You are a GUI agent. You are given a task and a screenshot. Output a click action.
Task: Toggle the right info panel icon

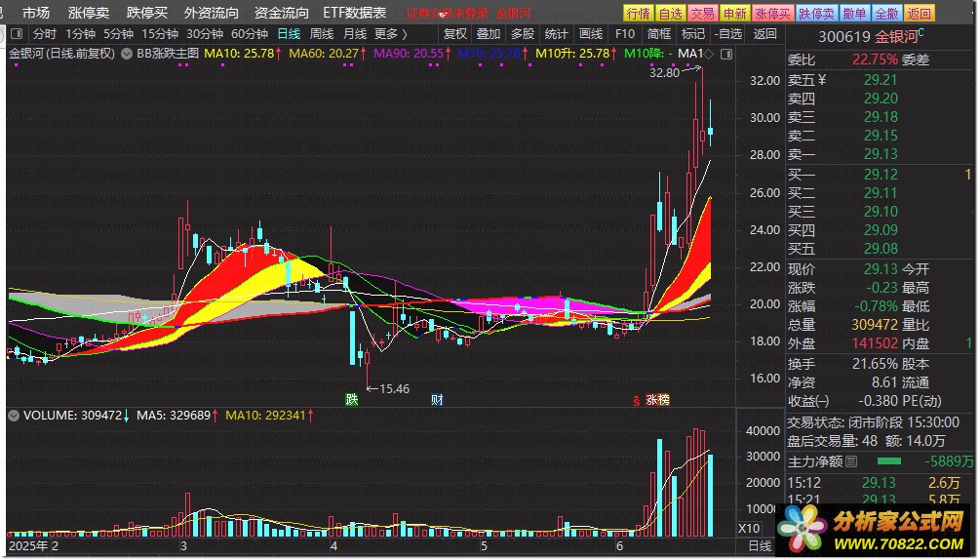pos(726,55)
